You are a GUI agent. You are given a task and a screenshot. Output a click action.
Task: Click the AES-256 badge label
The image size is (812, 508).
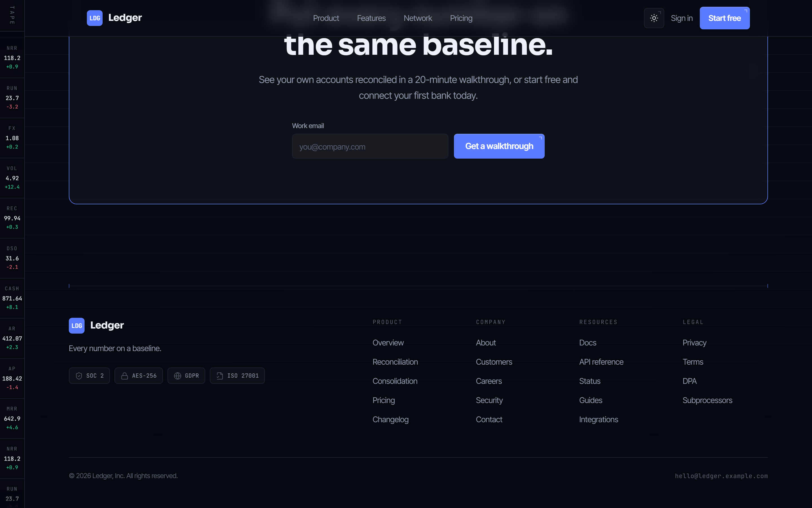coord(144,376)
